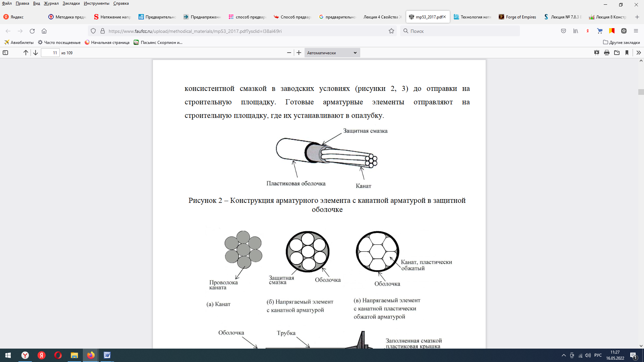Open the Автоматически zoom dropdown
Screen dimensions: 644x362
(332, 53)
